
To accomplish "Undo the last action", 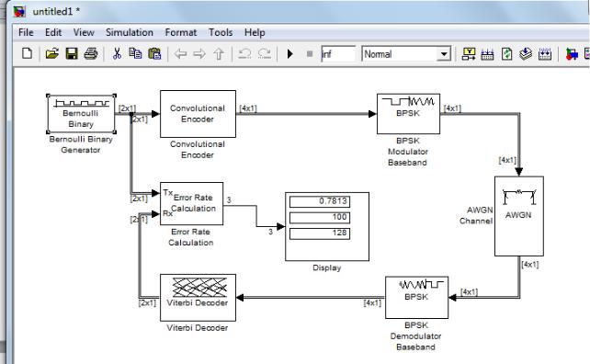I will [x=244, y=54].
